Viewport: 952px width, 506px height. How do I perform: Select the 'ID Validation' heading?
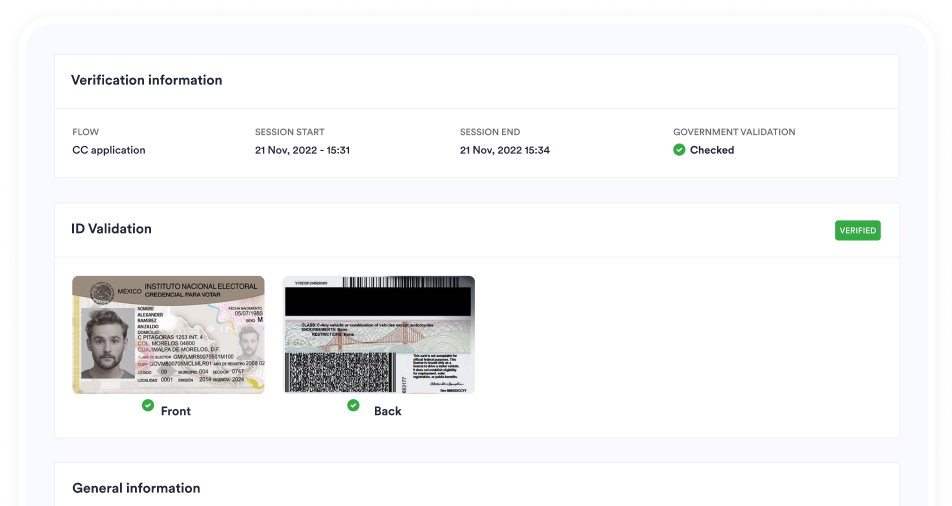coord(111,229)
